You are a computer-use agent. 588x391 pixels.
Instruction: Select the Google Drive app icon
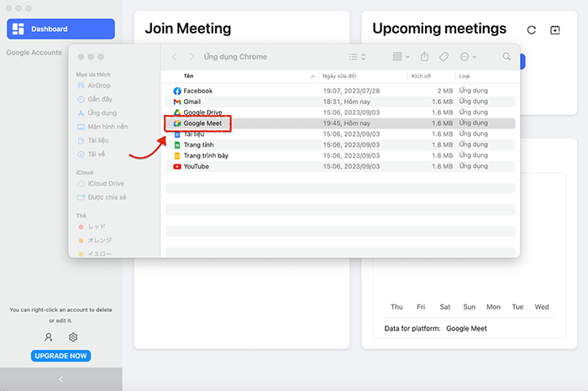click(177, 112)
